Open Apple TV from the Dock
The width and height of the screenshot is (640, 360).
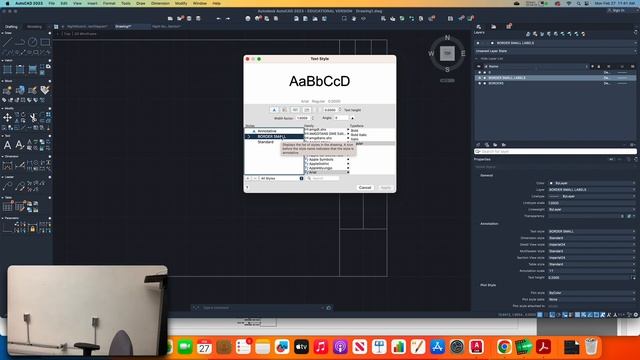pyautogui.click(x=301, y=347)
